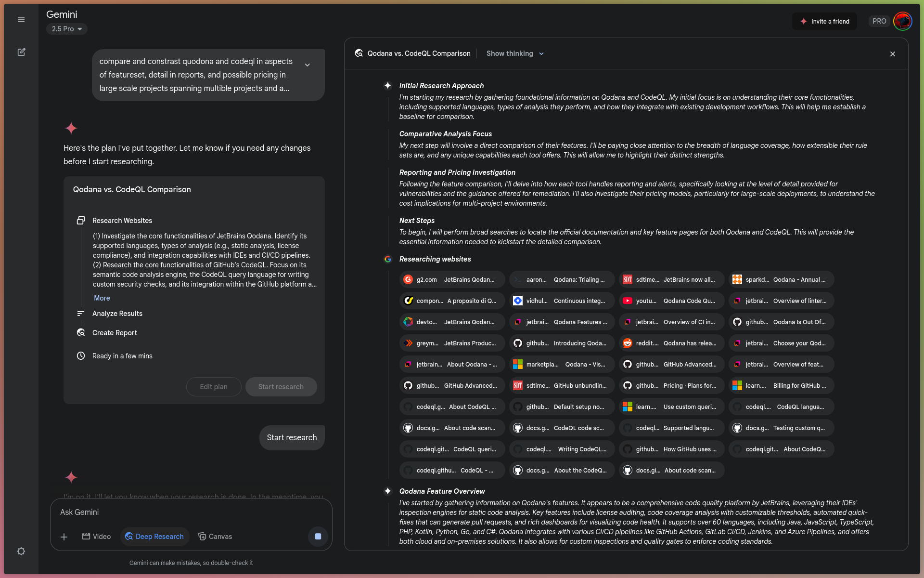Start a new chat with pencil icon
924x578 pixels.
pyautogui.click(x=21, y=52)
